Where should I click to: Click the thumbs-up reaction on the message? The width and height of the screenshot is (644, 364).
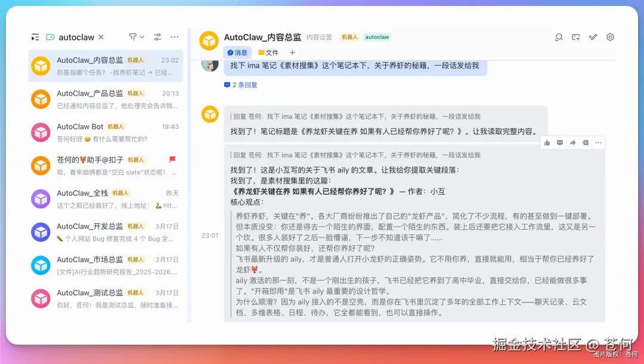(547, 143)
